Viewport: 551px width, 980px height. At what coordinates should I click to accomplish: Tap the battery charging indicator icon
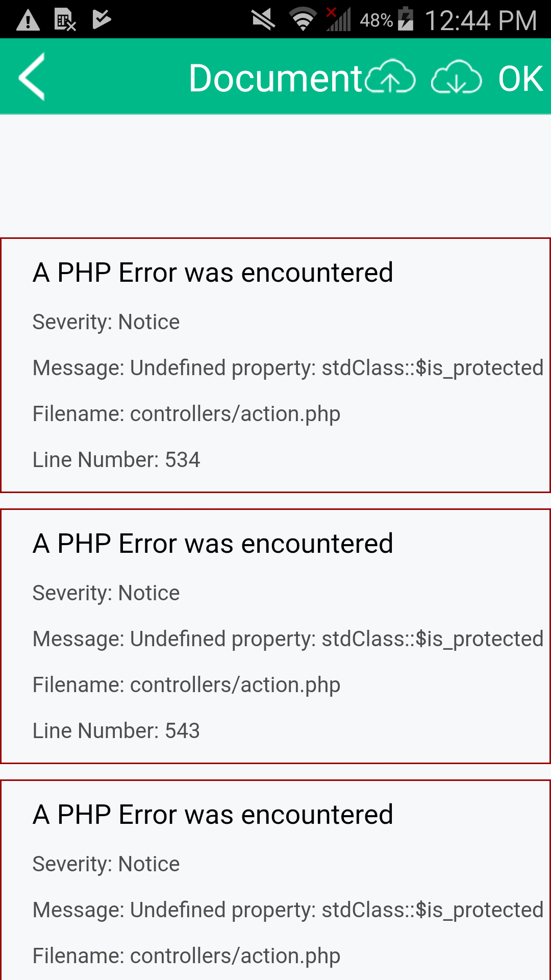tap(406, 19)
